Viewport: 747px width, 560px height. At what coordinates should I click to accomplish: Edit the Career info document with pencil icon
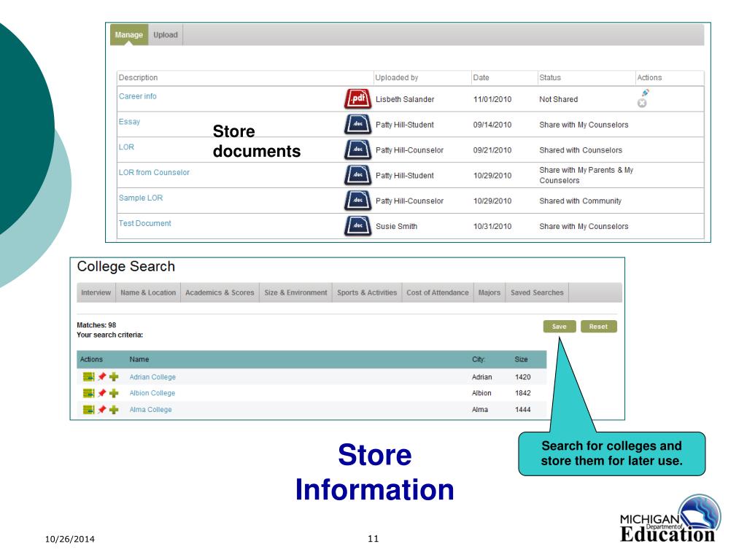[x=645, y=93]
